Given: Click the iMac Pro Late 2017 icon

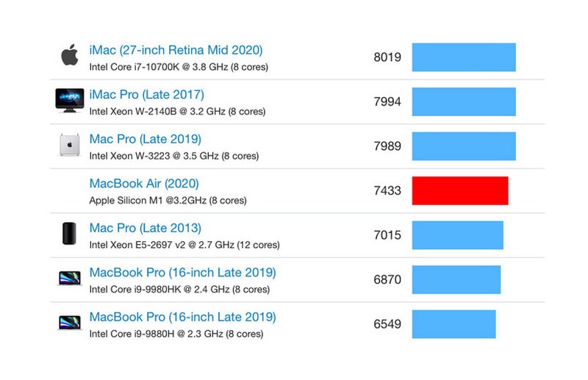Looking at the screenshot, I should click(x=70, y=101).
